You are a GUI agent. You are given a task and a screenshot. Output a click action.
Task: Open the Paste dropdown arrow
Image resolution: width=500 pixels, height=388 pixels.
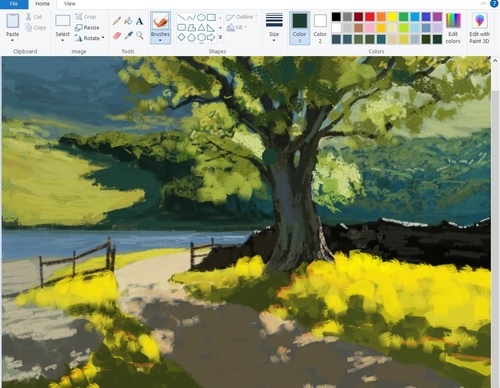(x=12, y=40)
